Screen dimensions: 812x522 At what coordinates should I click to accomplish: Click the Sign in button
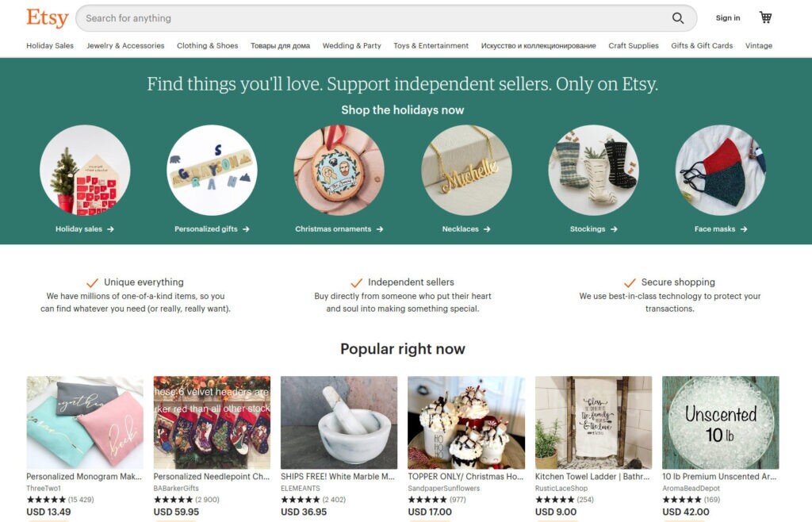[x=728, y=18]
